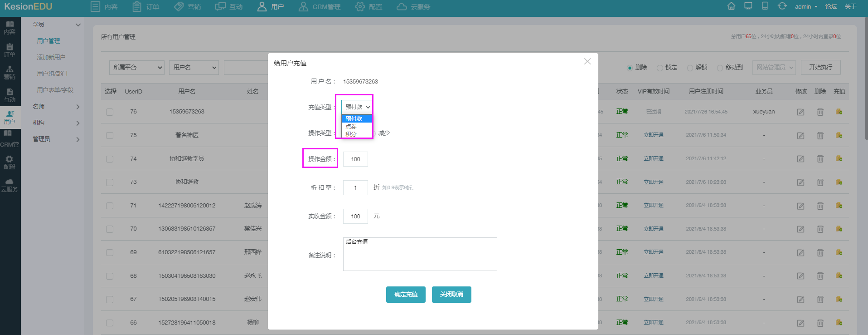Click the home icon in top bar
This screenshot has height=335, width=868.
731,6
